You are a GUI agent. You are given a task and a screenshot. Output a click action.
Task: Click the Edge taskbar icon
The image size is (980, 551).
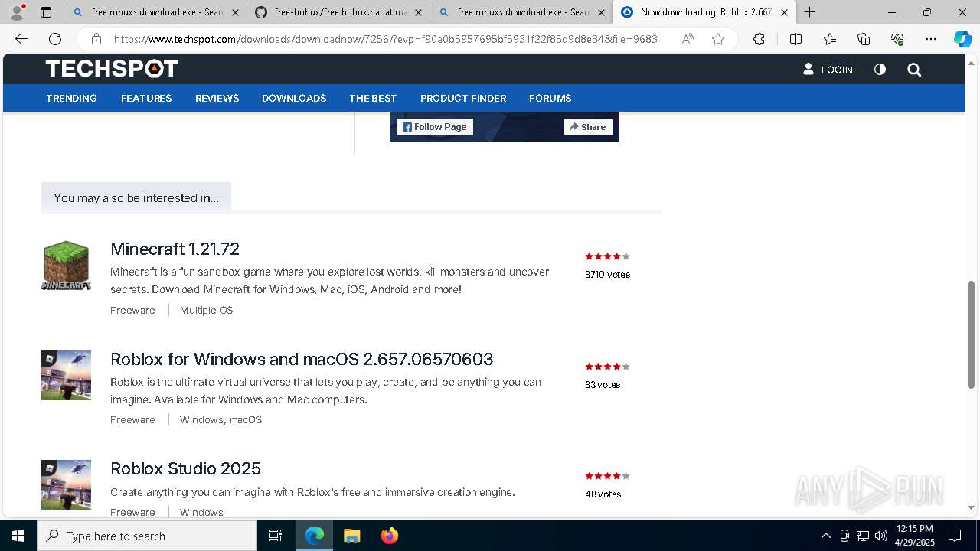coord(315,536)
